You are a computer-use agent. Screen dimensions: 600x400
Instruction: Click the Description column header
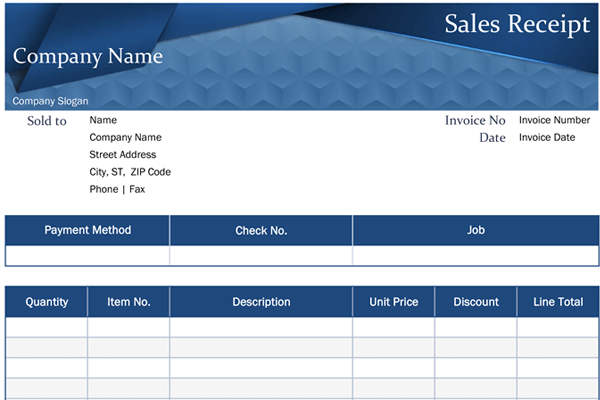(261, 301)
